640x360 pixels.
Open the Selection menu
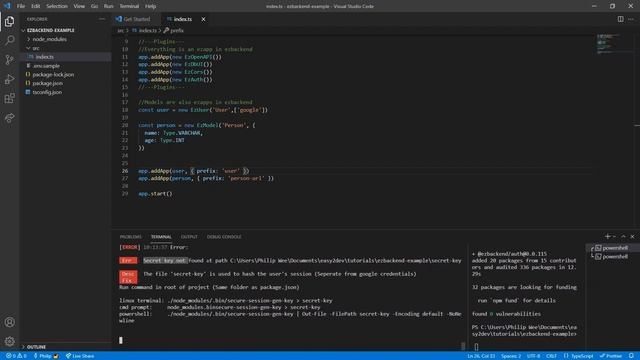(x=57, y=6)
